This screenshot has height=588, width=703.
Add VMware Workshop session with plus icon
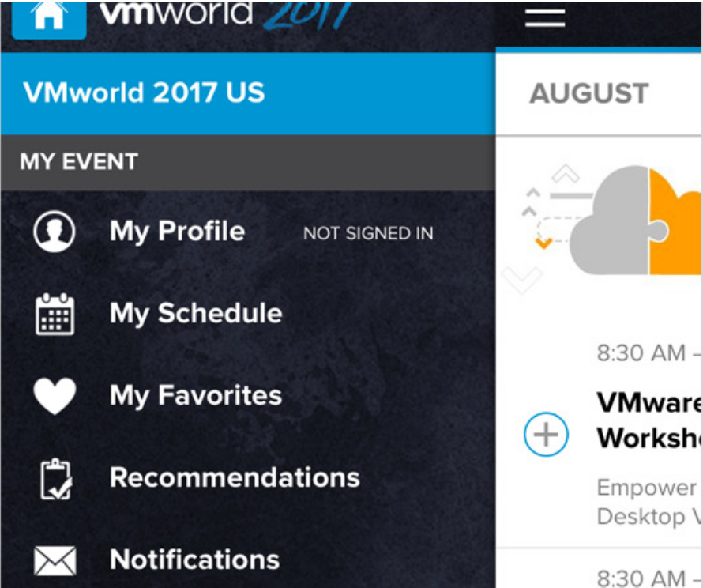coord(546,434)
